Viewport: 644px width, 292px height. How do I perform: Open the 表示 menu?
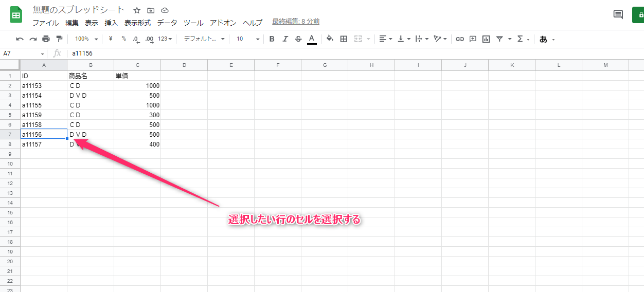click(x=92, y=23)
